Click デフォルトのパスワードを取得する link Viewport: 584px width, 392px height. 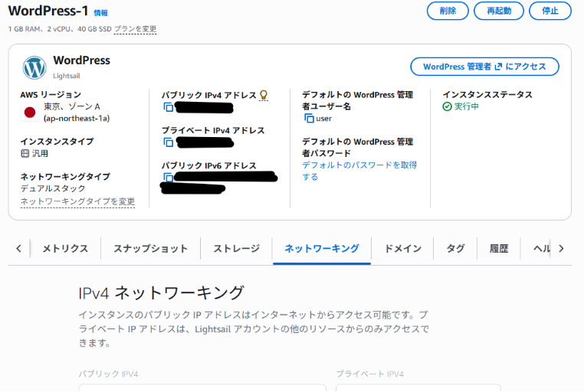coord(359,171)
